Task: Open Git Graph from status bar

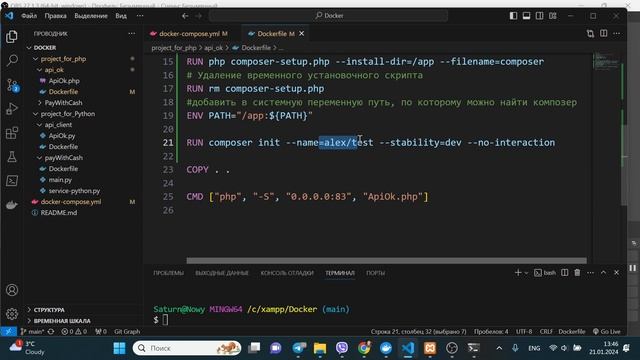Action: click(127, 331)
